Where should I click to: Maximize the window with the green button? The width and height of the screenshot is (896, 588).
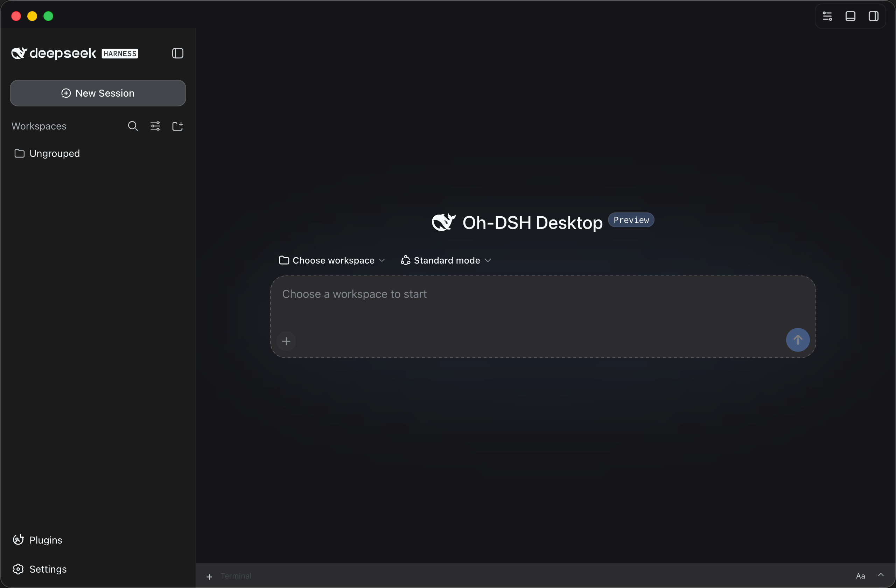[x=49, y=16]
